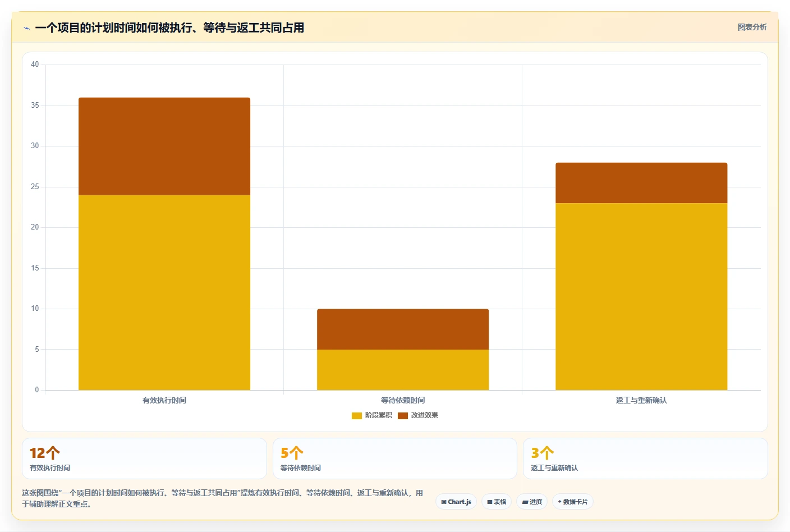Toggle the 阶段累积 legend color swatch
790x532 pixels.
(x=356, y=415)
